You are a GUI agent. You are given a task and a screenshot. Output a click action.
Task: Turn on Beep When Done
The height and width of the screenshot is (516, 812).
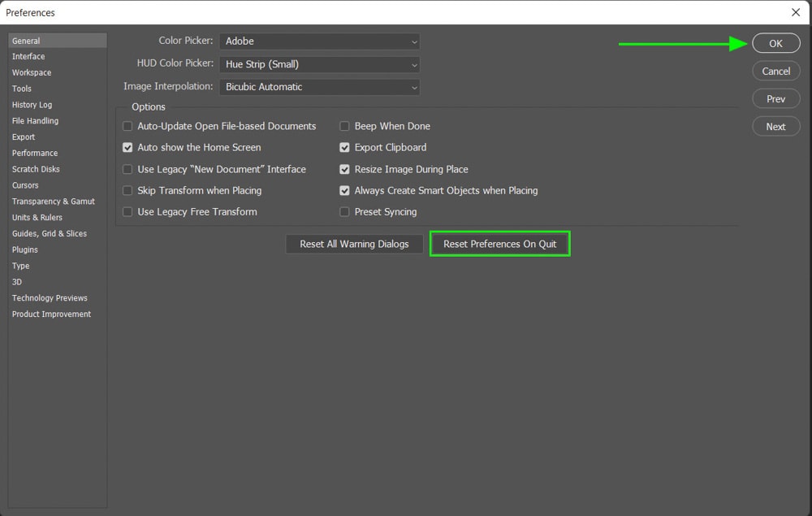pyautogui.click(x=344, y=127)
